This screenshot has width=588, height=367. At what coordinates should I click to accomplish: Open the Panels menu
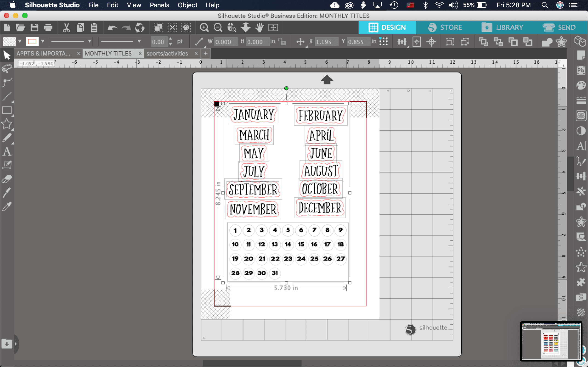(159, 5)
